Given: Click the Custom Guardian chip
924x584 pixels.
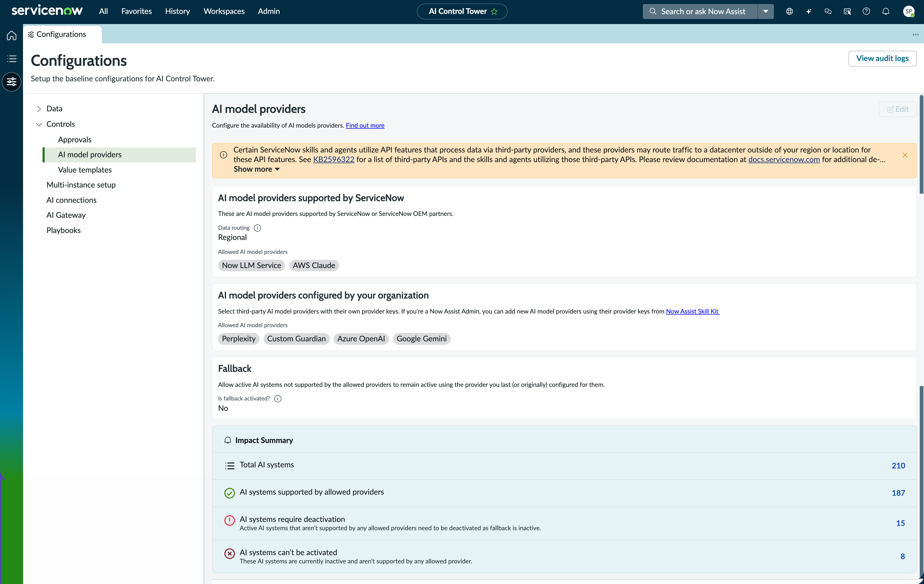Looking at the screenshot, I should tap(296, 339).
